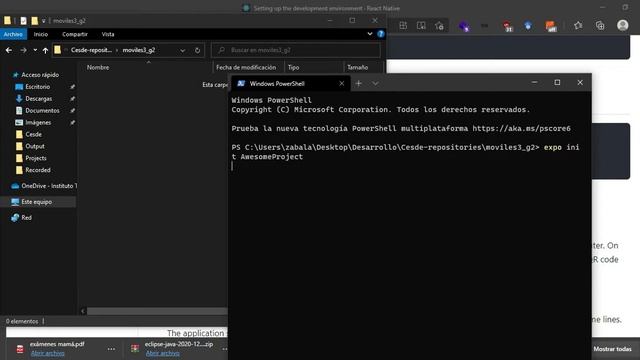This screenshot has height=360, width=640.
Task: Select Este equipo in navigation pane
Action: (36, 202)
